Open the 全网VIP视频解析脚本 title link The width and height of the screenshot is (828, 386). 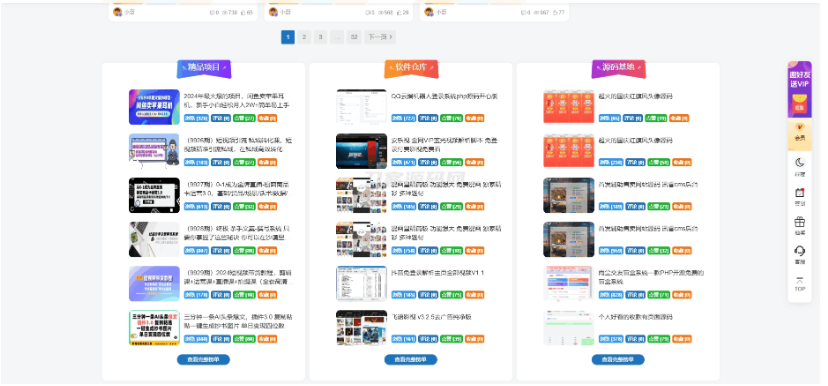pyautogui.click(x=445, y=145)
